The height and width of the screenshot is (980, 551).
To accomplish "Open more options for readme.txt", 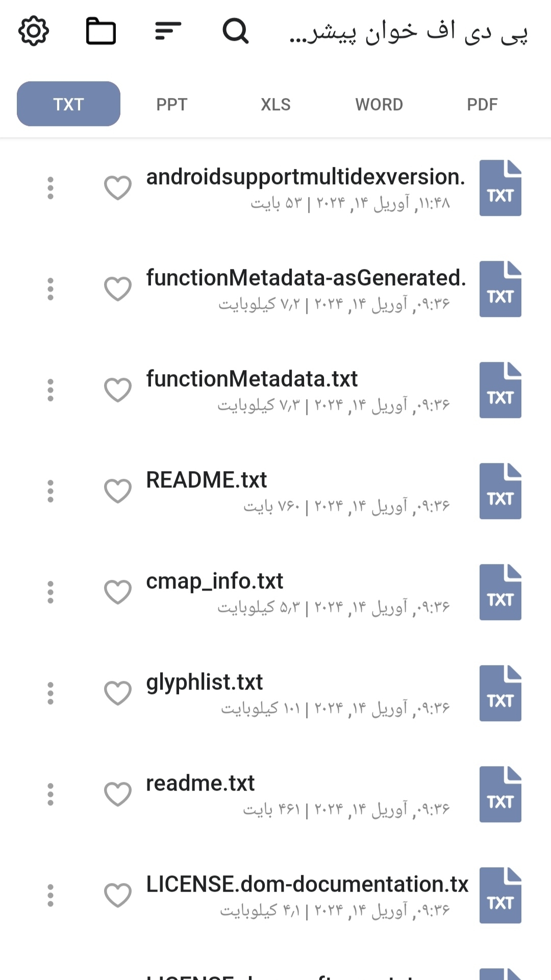I will 51,794.
